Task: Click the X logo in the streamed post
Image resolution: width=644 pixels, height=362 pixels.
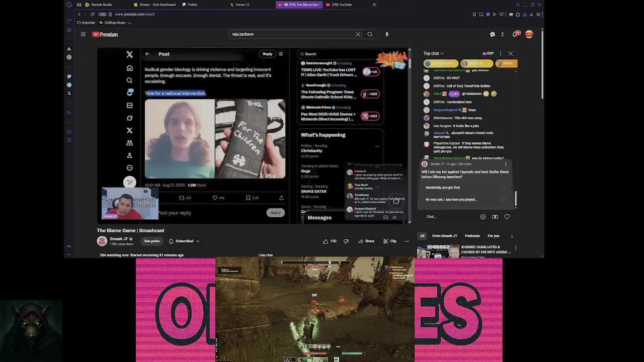Action: 129,54
